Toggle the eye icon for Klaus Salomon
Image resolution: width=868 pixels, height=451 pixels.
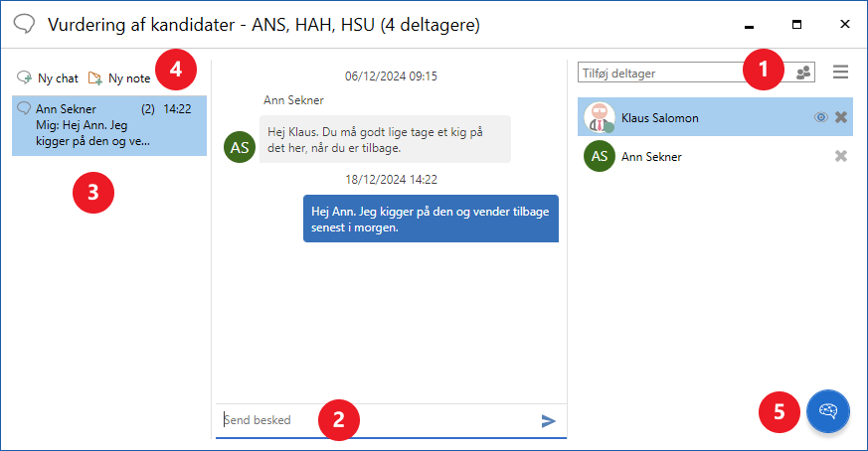[x=820, y=117]
